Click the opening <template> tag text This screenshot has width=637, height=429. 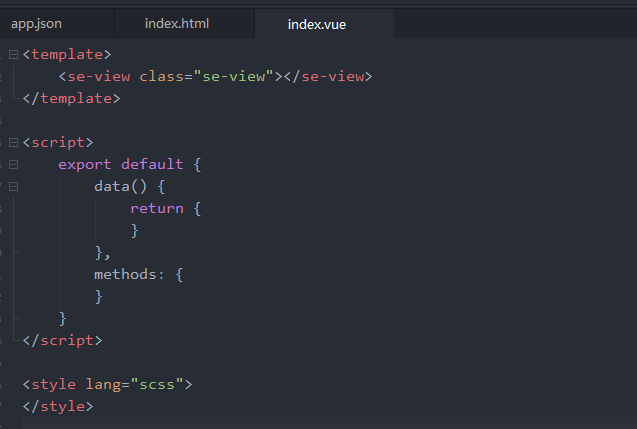(x=67, y=54)
